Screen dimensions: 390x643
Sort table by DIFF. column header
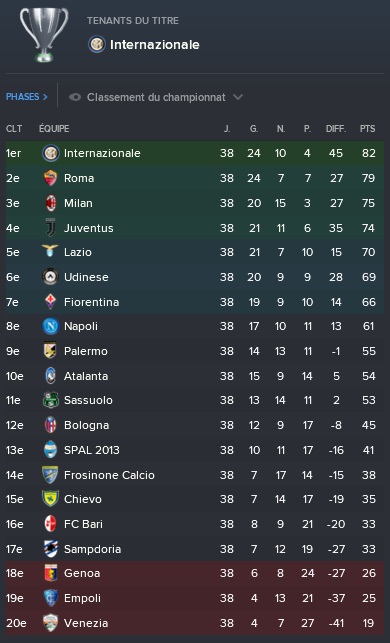click(336, 129)
